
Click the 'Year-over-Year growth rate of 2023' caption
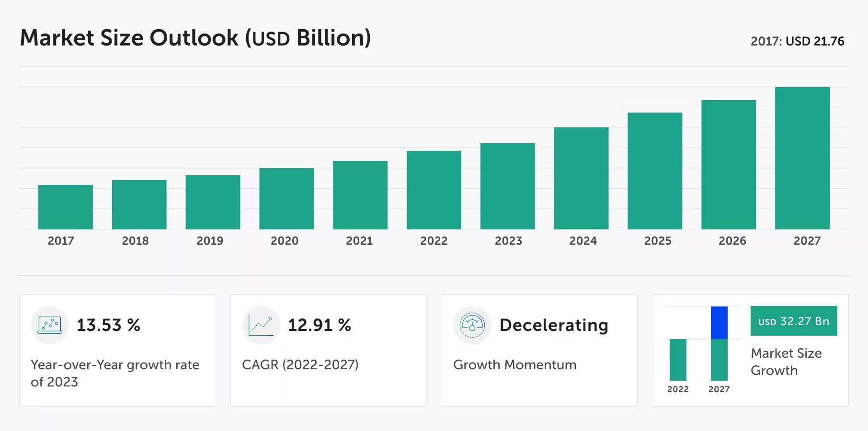click(x=115, y=373)
